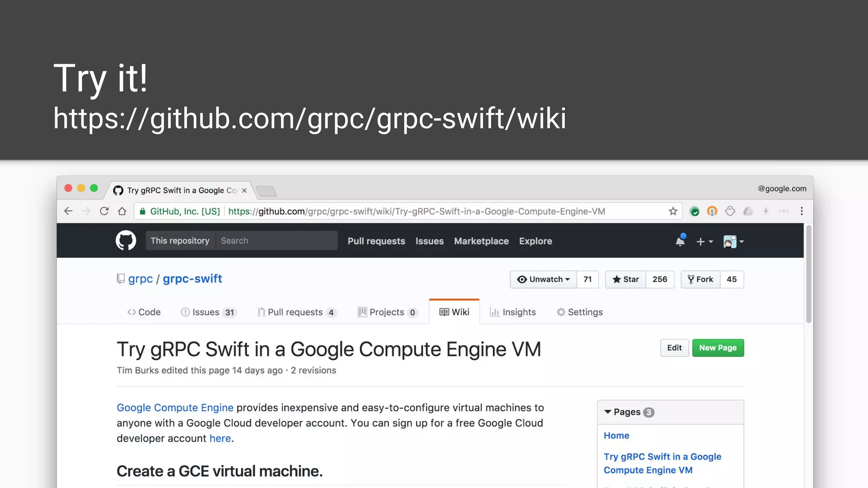The image size is (868, 488).
Task: Reload the page with the refresh icon
Action: coord(104,211)
